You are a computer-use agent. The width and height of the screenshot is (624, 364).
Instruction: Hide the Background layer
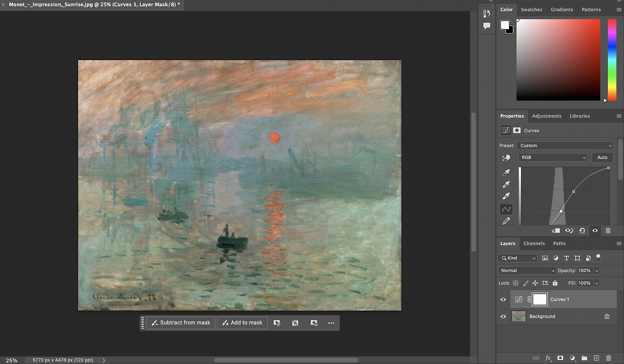[x=503, y=317]
